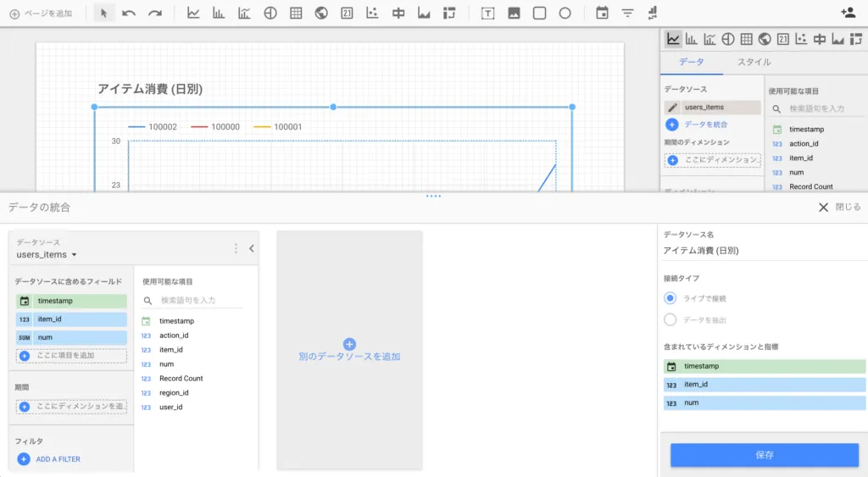Focus the search field in the blending panel
The height and width of the screenshot is (477, 868).
point(192,301)
